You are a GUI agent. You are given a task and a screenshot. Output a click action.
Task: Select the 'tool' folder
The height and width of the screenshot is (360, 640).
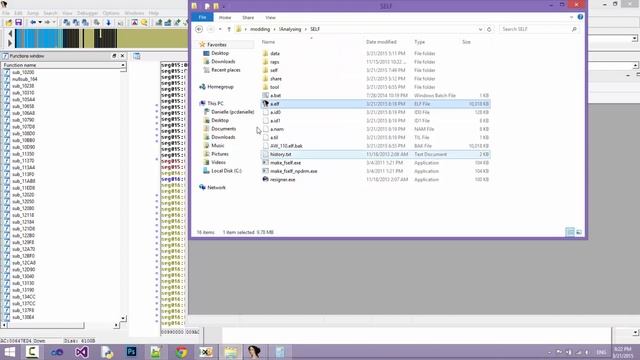pos(275,87)
